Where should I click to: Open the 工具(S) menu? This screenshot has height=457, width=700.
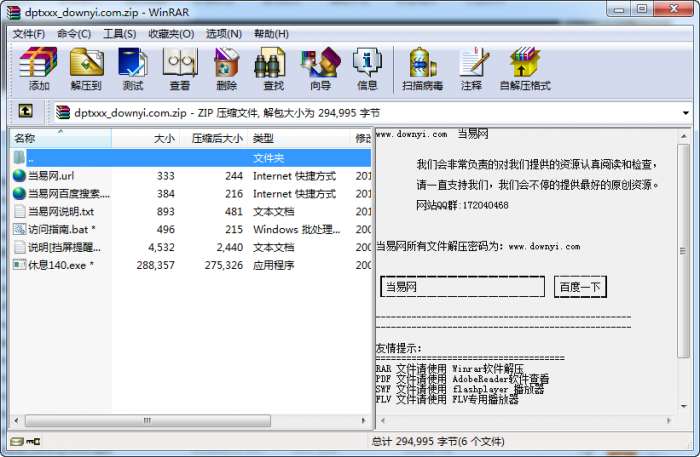(x=120, y=34)
